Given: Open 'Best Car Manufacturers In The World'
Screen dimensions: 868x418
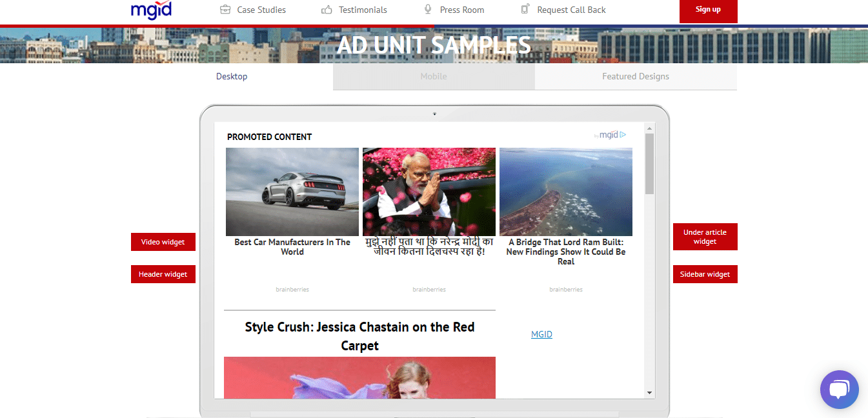Looking at the screenshot, I should 292,247.
